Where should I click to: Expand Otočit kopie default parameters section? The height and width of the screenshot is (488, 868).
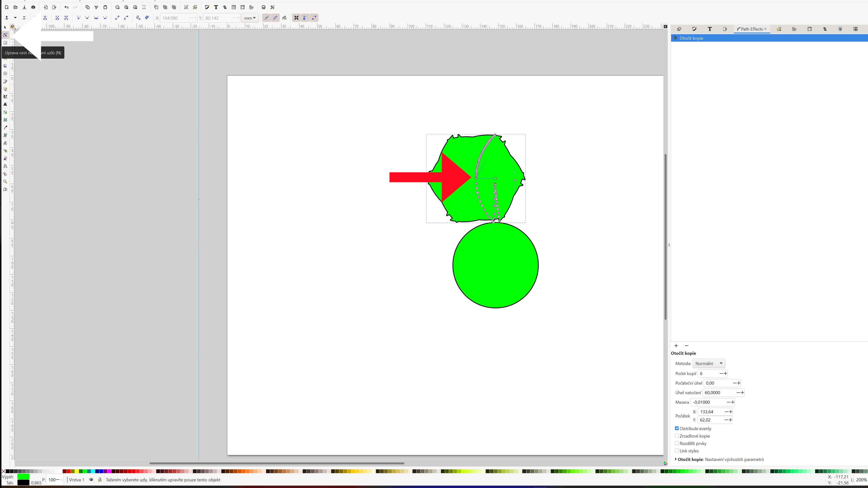tap(676, 459)
